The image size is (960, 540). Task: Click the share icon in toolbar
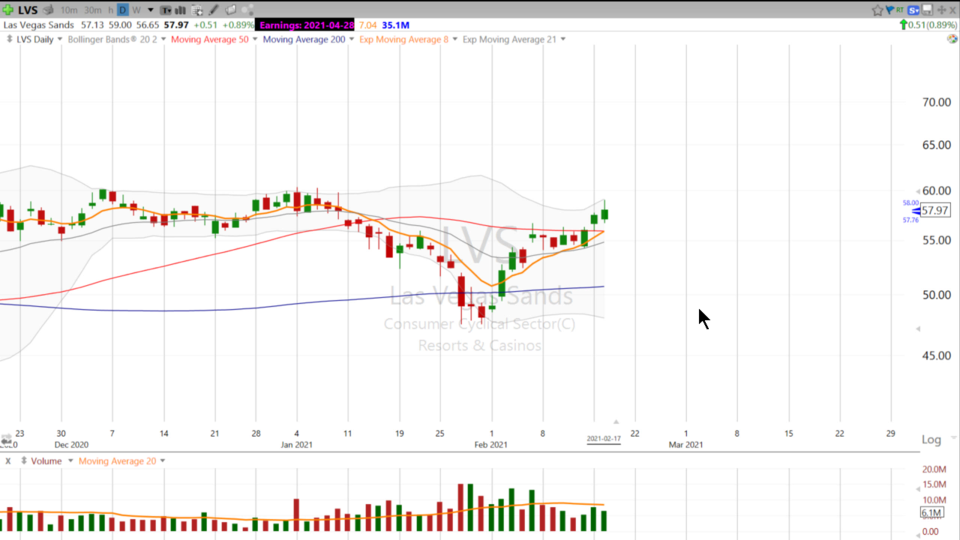pos(247,10)
